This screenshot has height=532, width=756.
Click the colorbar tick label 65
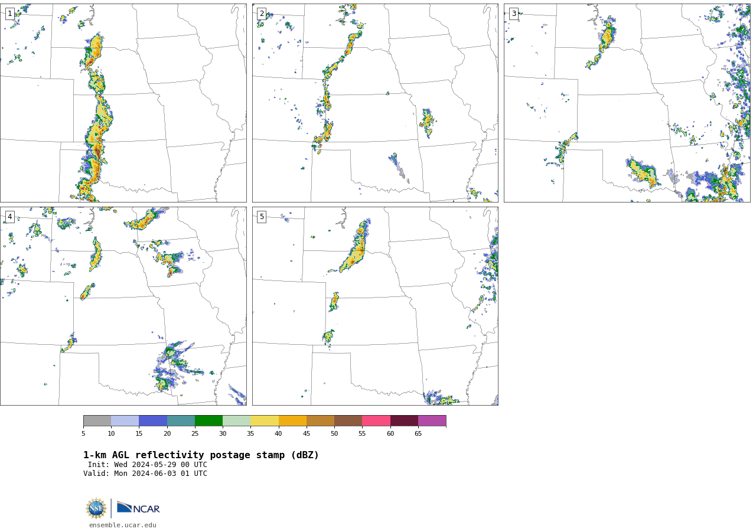[418, 434]
